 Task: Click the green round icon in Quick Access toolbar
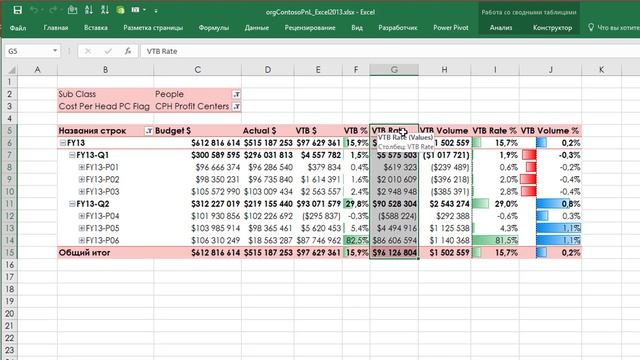(x=120, y=10)
